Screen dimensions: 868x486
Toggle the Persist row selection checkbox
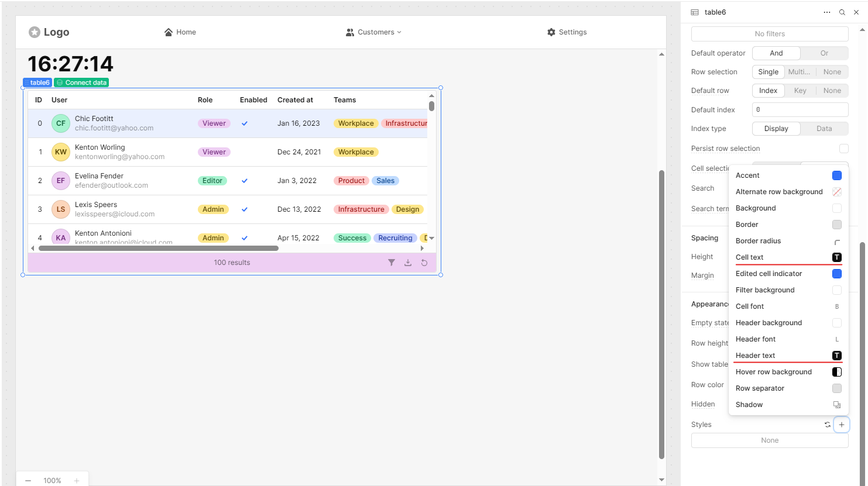click(843, 149)
